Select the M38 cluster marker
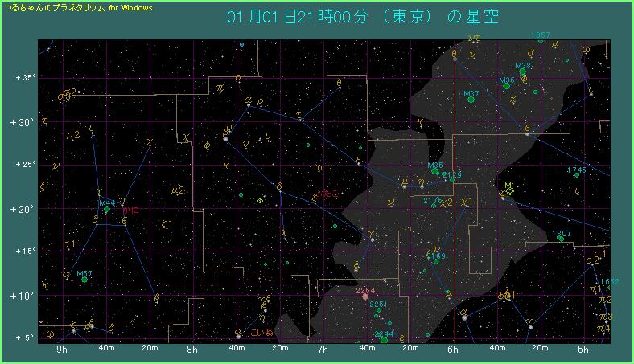 point(522,72)
